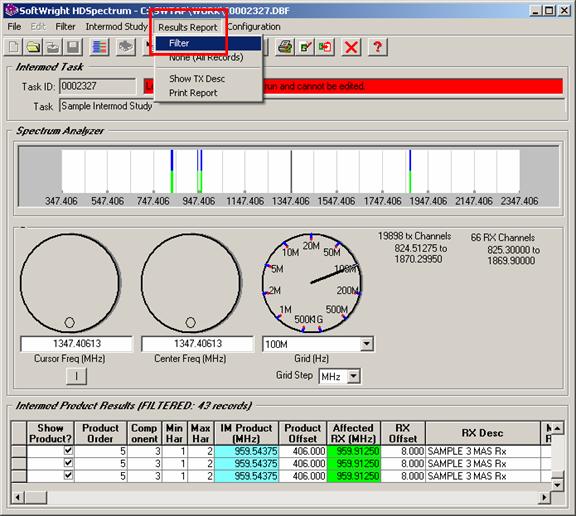Click the Cursor Freq rotary knob
This screenshot has width=576, height=516.
pyautogui.click(x=70, y=283)
